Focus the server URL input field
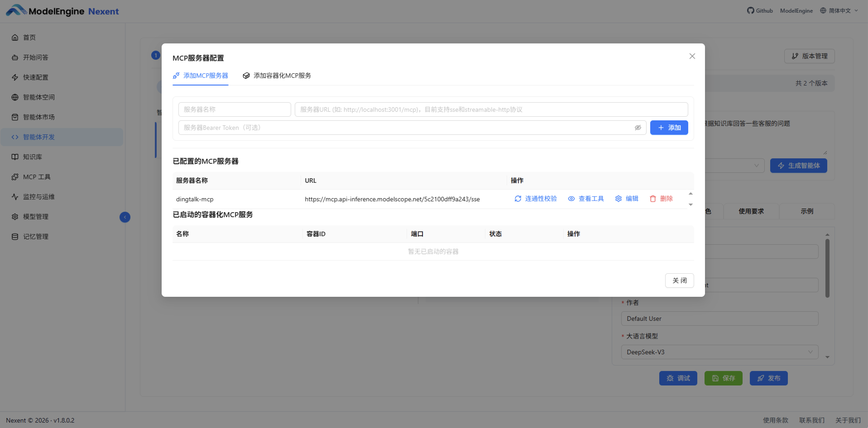 [491, 109]
